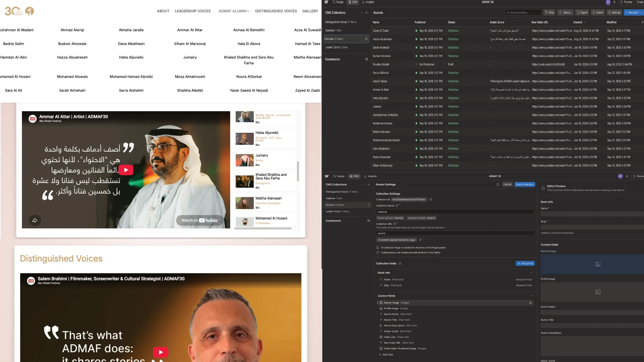Select Heba Aljuneibi thumbnail in alumni list
The image size is (644, 362).
[x=244, y=139]
